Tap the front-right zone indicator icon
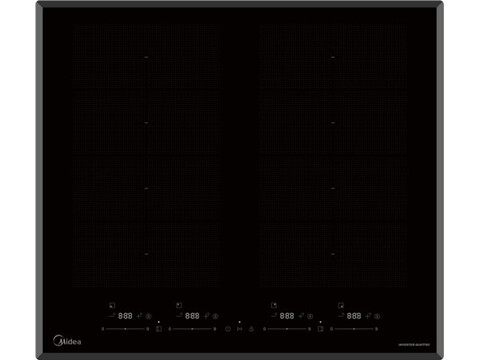This screenshot has width=480, height=360. [x=341, y=305]
